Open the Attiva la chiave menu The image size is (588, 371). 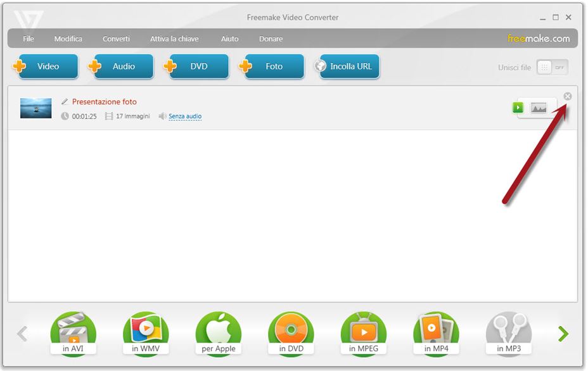174,39
